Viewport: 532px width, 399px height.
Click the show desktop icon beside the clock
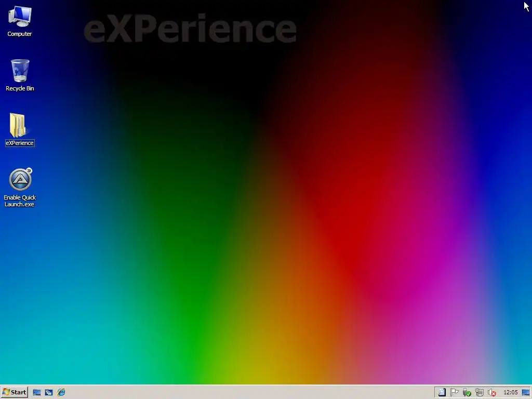pyautogui.click(x=526, y=393)
